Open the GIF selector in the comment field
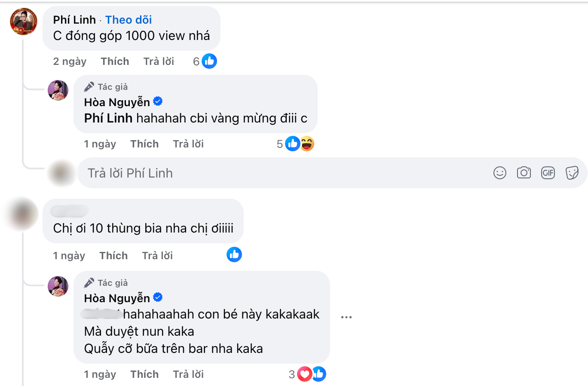This screenshot has height=386, width=588. coord(548,173)
